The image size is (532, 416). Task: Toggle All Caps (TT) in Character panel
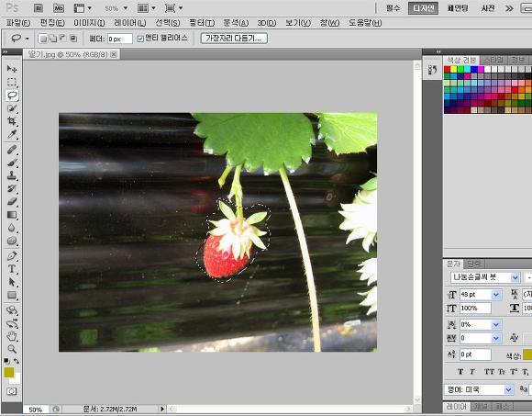[x=489, y=372]
